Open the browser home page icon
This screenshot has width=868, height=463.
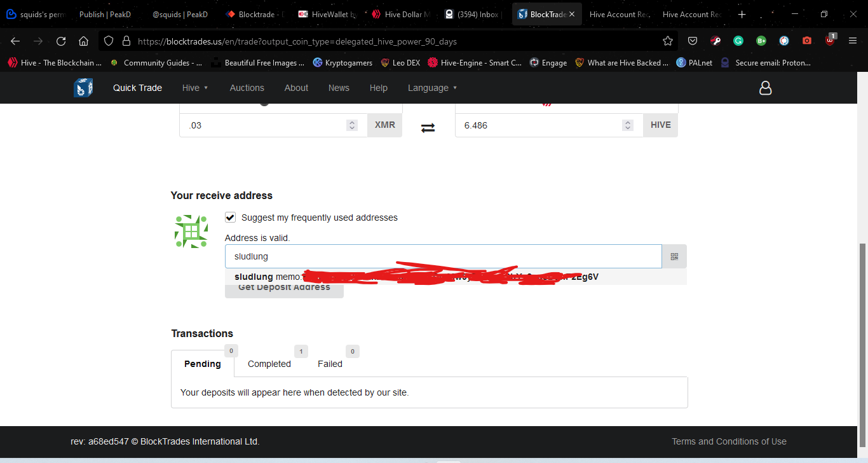[84, 41]
